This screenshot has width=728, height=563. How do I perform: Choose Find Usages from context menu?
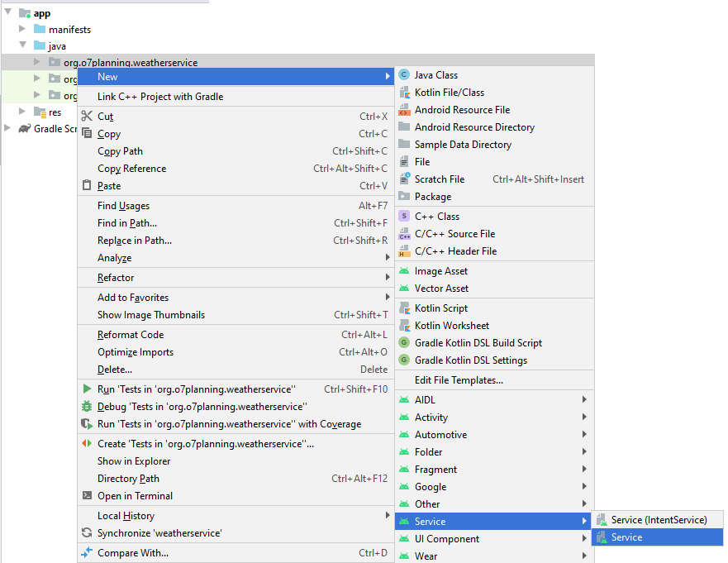coord(236,205)
